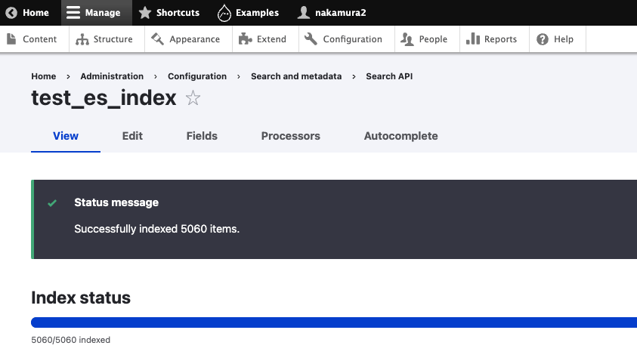Click the Extend puzzle piece icon
Screen dimensions: 637x364
pos(245,39)
